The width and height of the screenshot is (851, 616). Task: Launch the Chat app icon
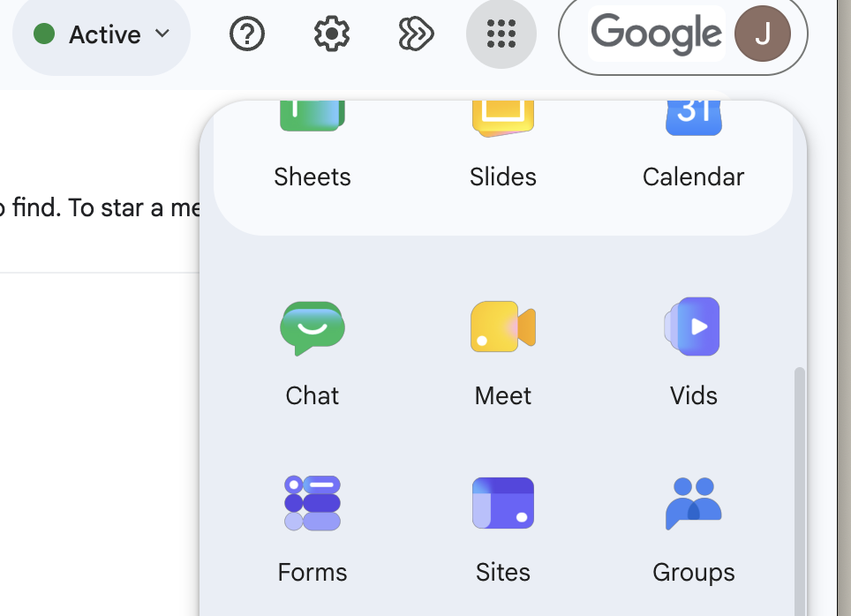click(x=313, y=327)
